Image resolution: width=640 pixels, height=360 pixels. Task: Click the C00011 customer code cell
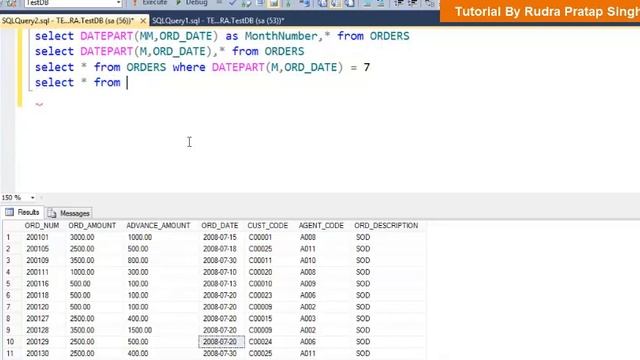[260, 260]
